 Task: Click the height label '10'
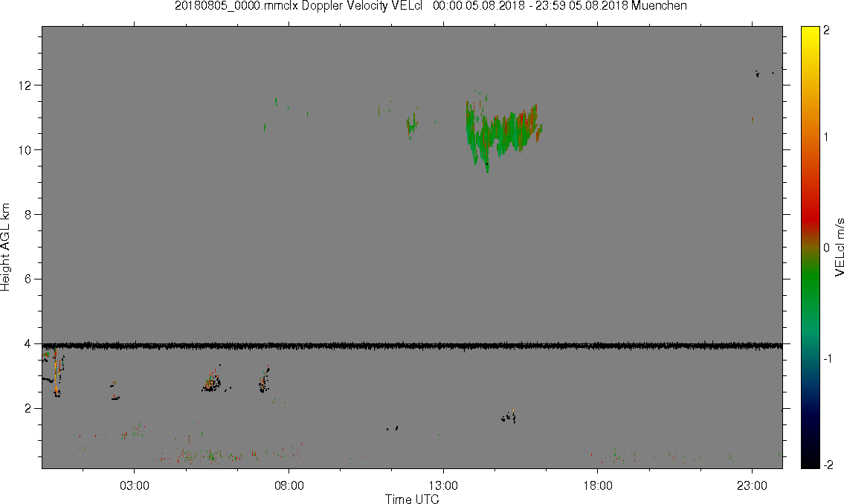pos(25,150)
